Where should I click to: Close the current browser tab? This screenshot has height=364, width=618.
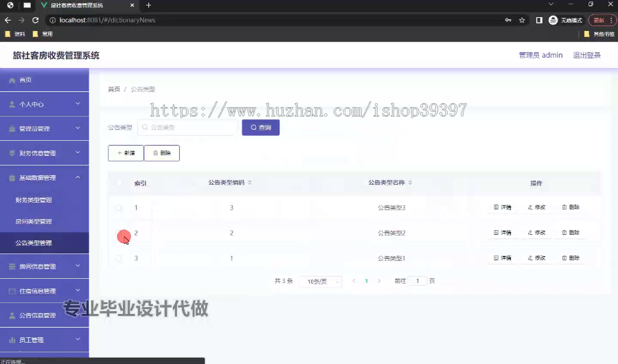(x=132, y=5)
